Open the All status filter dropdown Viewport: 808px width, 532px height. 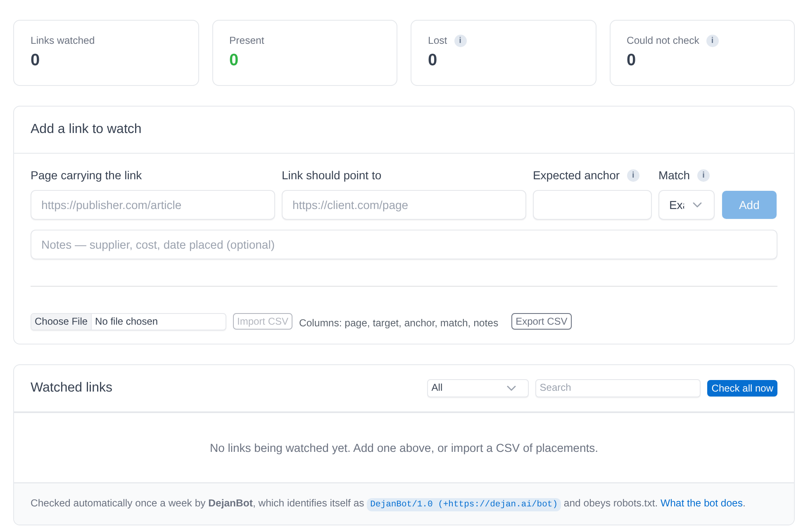coord(478,388)
